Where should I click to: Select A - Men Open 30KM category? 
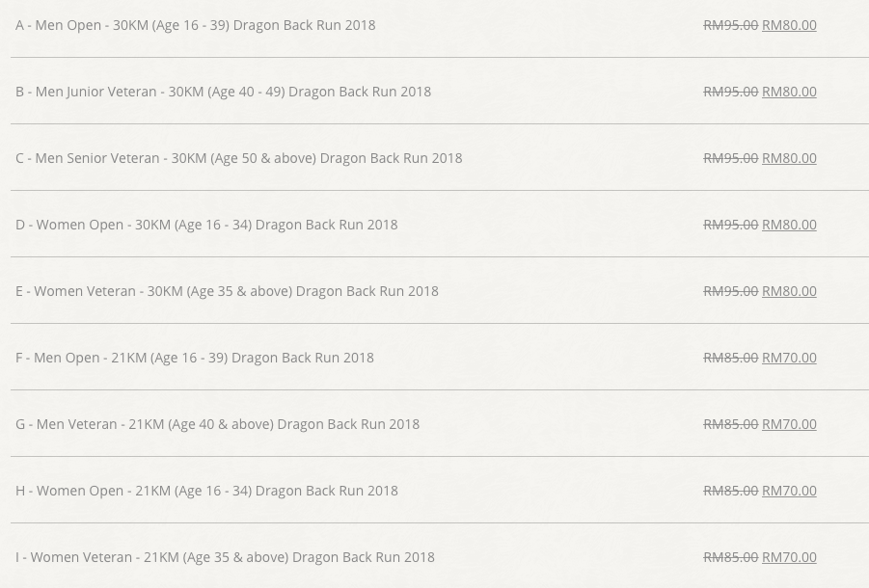point(195,25)
